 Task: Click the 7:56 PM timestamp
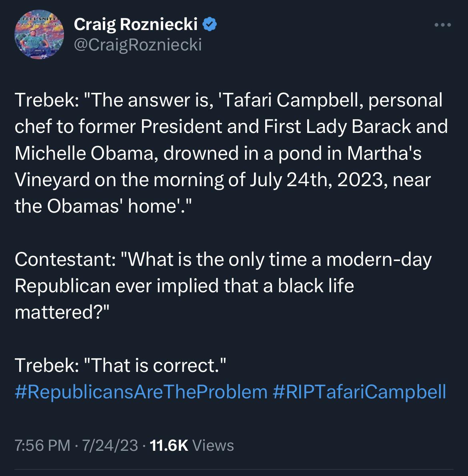coord(42,445)
